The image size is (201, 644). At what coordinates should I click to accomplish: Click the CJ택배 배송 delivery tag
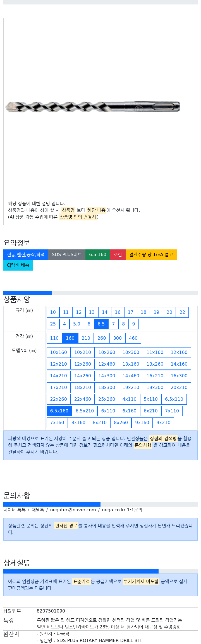[18, 265]
